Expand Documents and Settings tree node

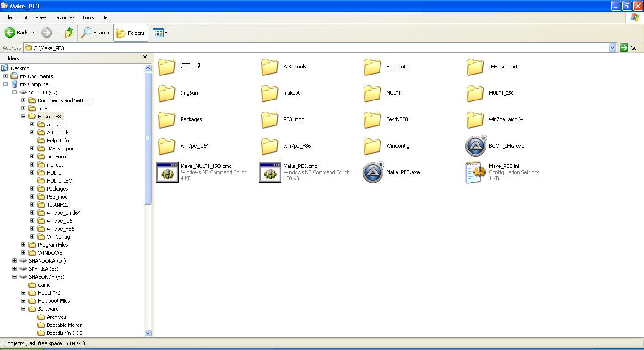(23, 100)
